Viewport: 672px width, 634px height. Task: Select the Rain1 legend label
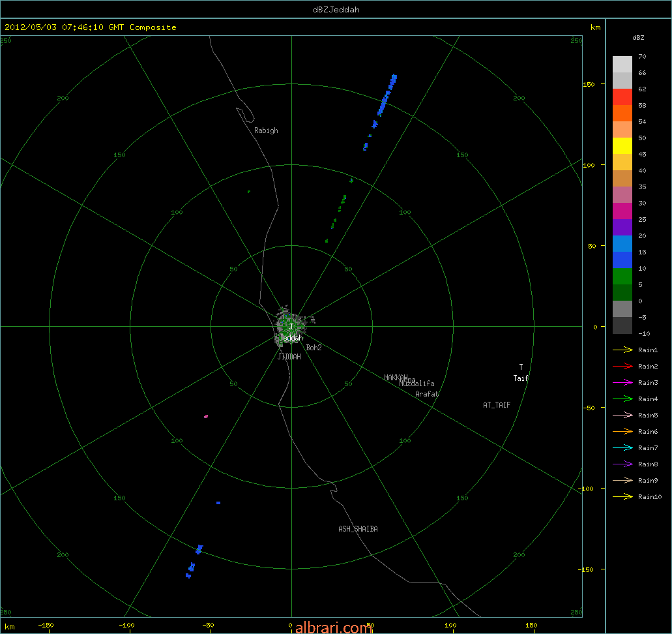coord(648,350)
